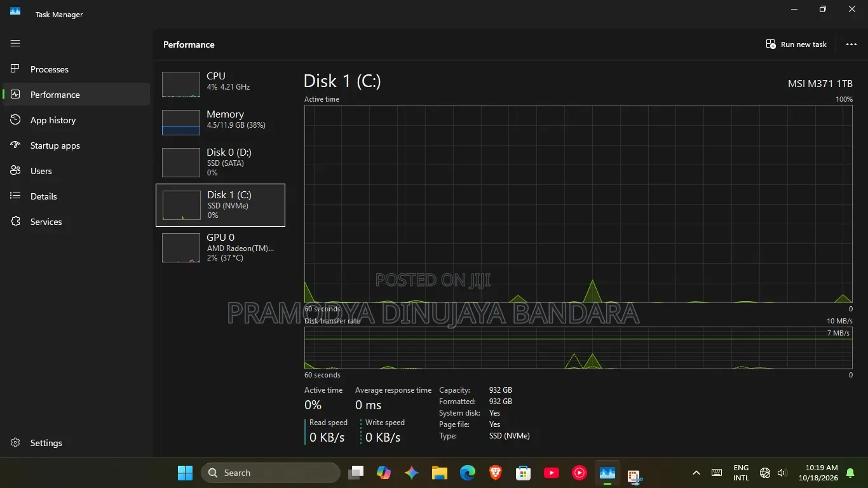Click the taskbar Search box

pyautogui.click(x=271, y=473)
